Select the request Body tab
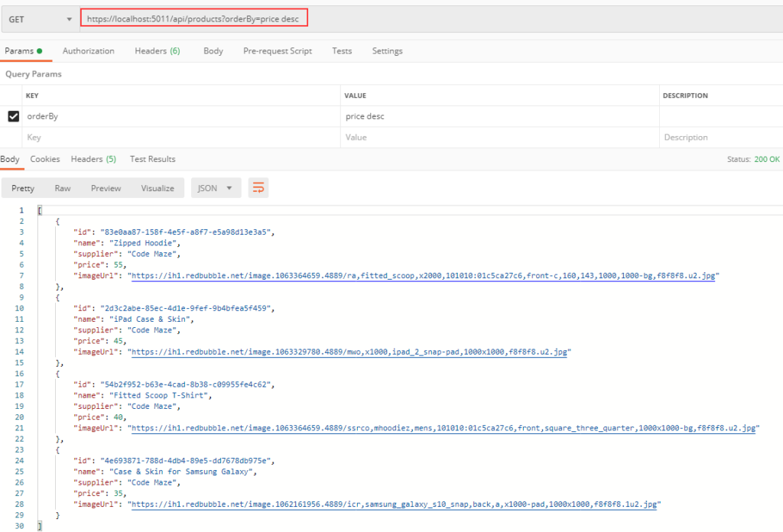 213,51
